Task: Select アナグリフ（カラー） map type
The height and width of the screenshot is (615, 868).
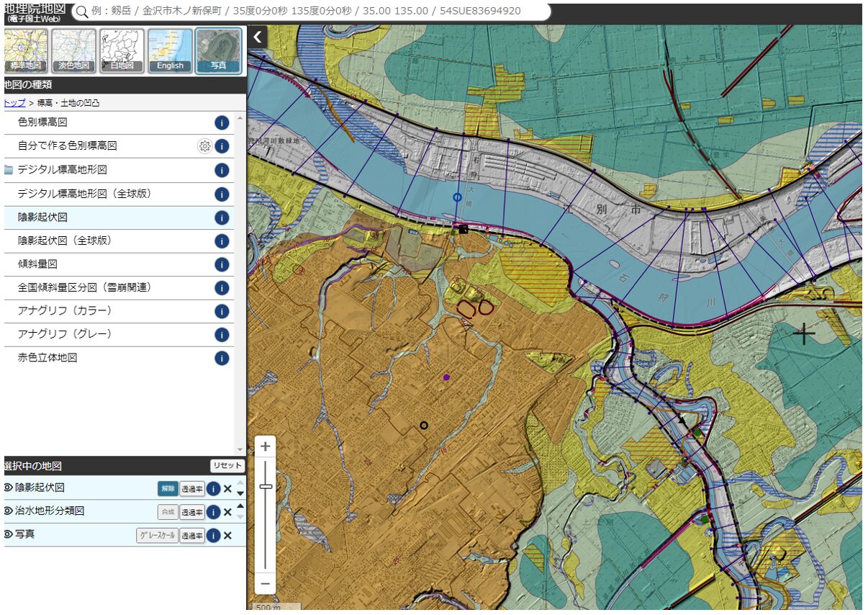Action: pyautogui.click(x=65, y=311)
